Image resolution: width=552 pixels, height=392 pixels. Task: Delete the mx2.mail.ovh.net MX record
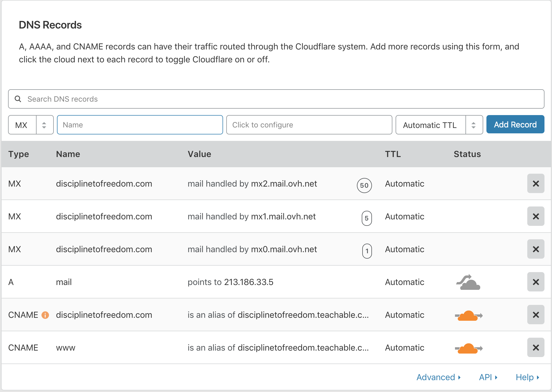click(x=536, y=184)
